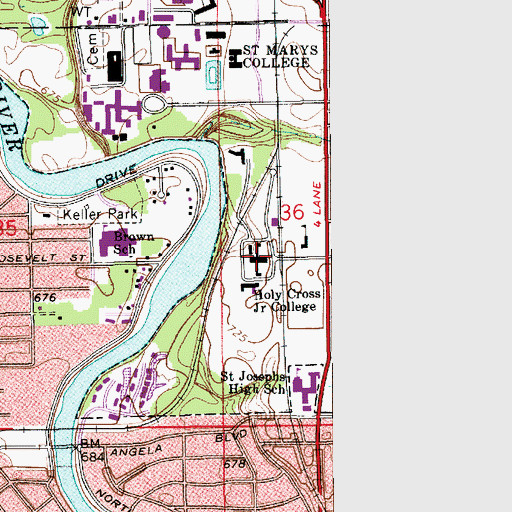
Task: Click the Cem cemetery label
Action: tap(93, 50)
